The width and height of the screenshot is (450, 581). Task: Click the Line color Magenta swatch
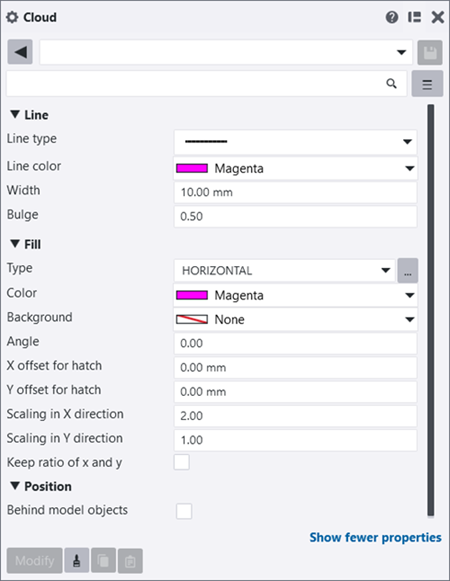(192, 169)
